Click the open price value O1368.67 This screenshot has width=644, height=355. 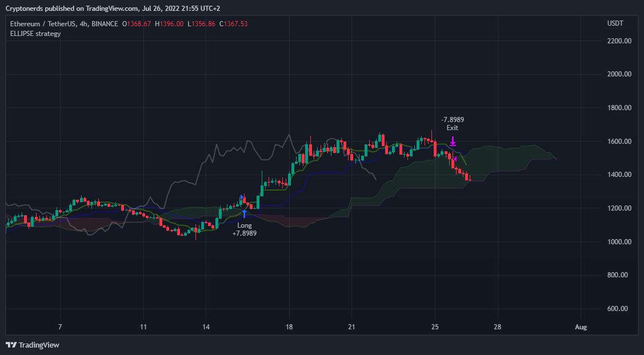137,24
